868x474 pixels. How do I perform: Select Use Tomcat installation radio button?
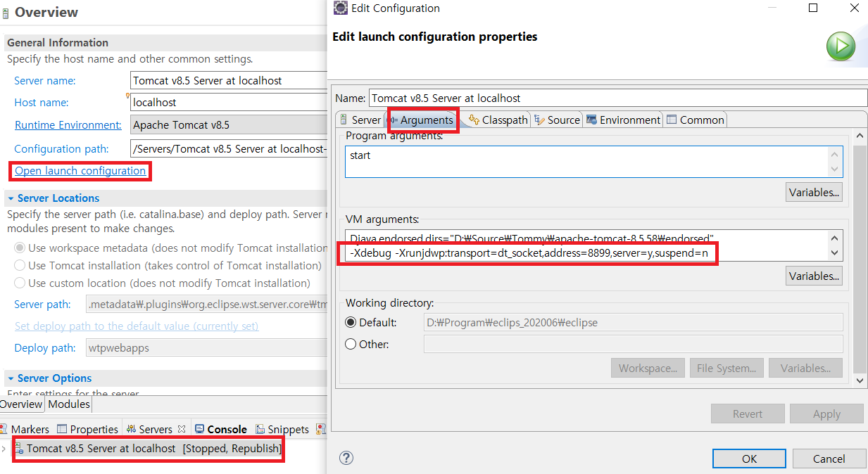coord(20,266)
